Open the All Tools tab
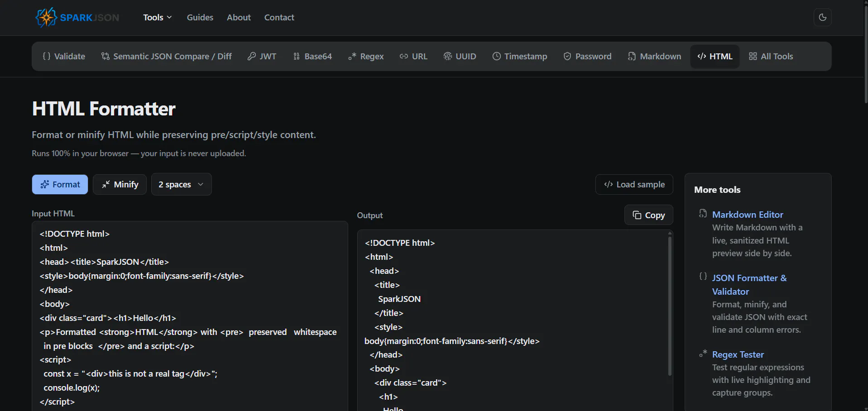This screenshot has height=411, width=868. coord(771,56)
